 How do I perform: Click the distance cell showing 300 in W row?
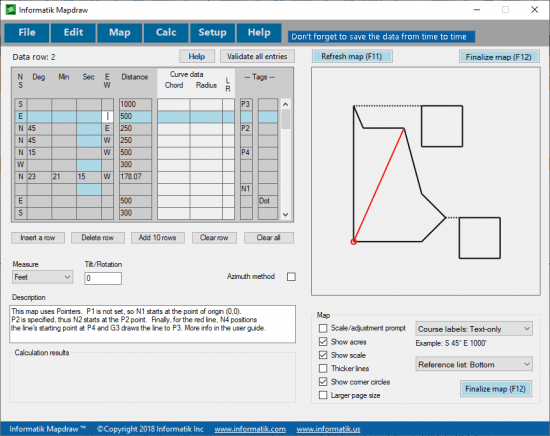click(x=135, y=165)
